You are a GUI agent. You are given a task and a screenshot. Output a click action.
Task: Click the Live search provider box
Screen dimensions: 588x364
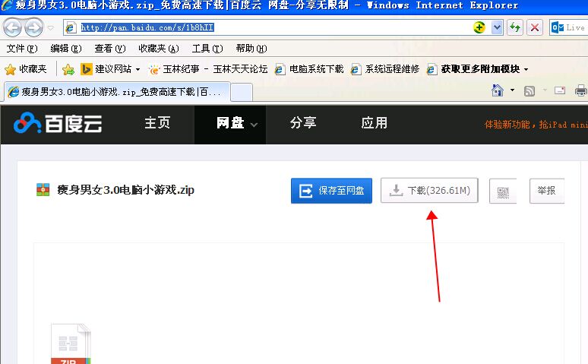(568, 28)
